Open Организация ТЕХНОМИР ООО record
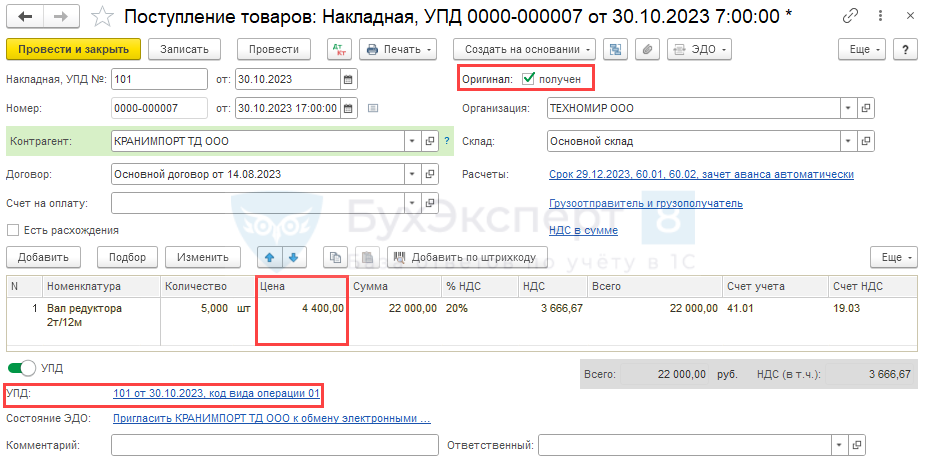 point(866,108)
